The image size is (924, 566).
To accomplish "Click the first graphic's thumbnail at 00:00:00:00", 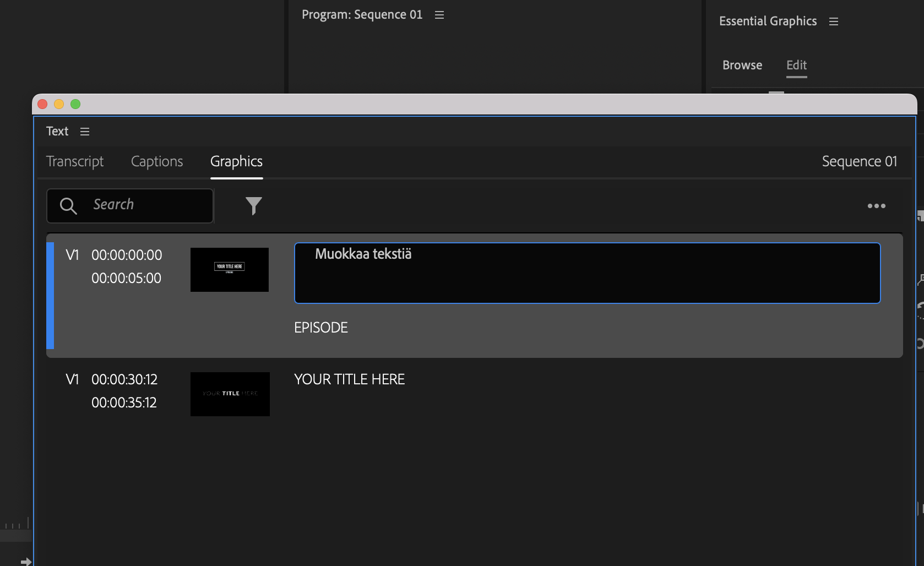I will tap(230, 270).
